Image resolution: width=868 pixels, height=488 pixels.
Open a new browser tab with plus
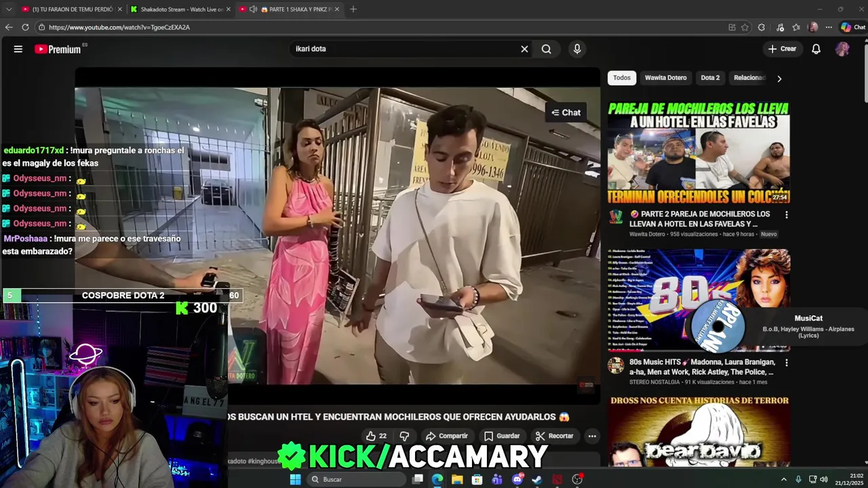pos(353,9)
